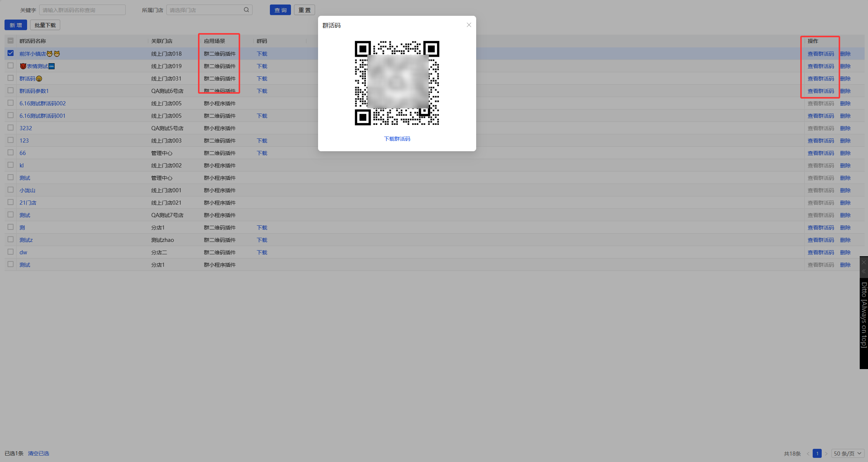Image resolution: width=868 pixels, height=462 pixels.
Task: Click 查看群活码 for the 66 row
Action: 821,153
